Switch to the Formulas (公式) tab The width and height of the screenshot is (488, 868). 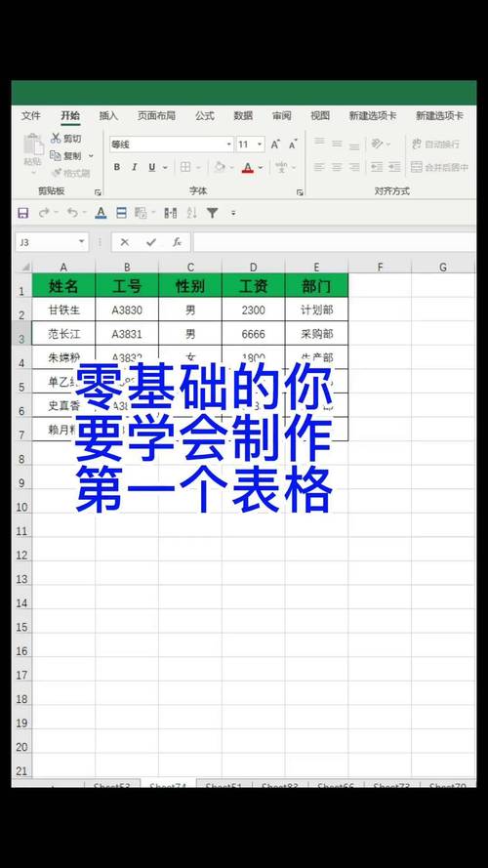click(x=205, y=115)
